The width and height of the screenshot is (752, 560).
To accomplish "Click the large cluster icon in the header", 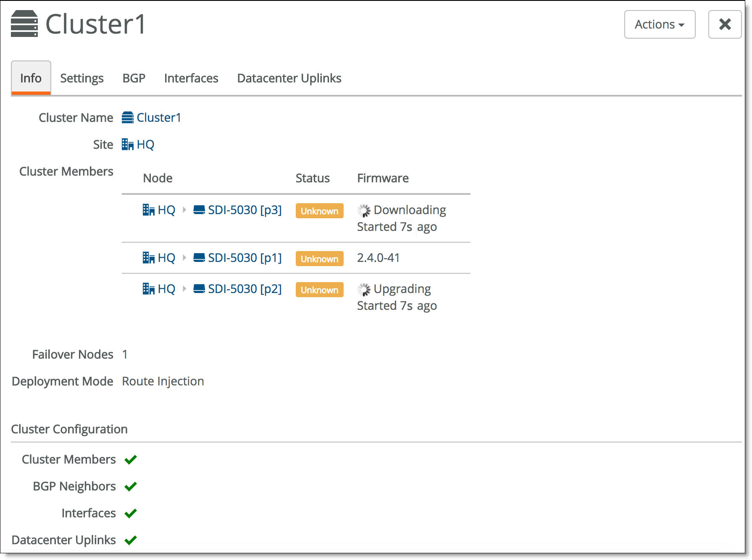I will coord(24,24).
